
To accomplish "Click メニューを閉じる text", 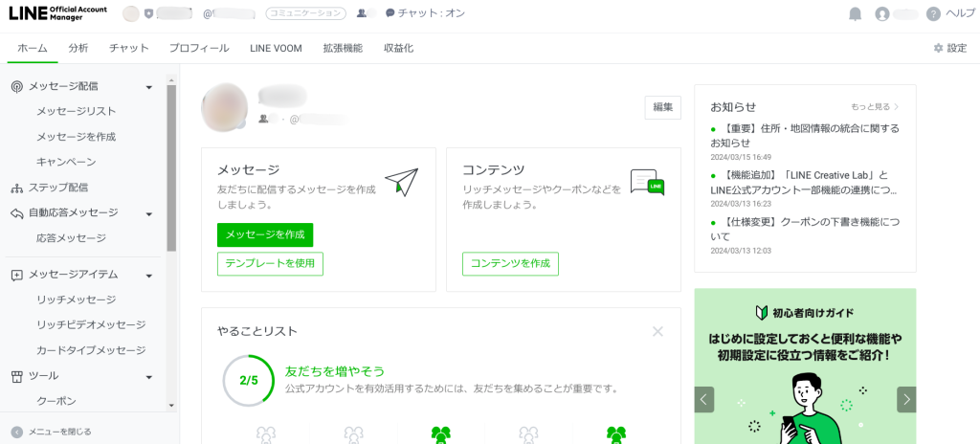I will coord(60,432).
